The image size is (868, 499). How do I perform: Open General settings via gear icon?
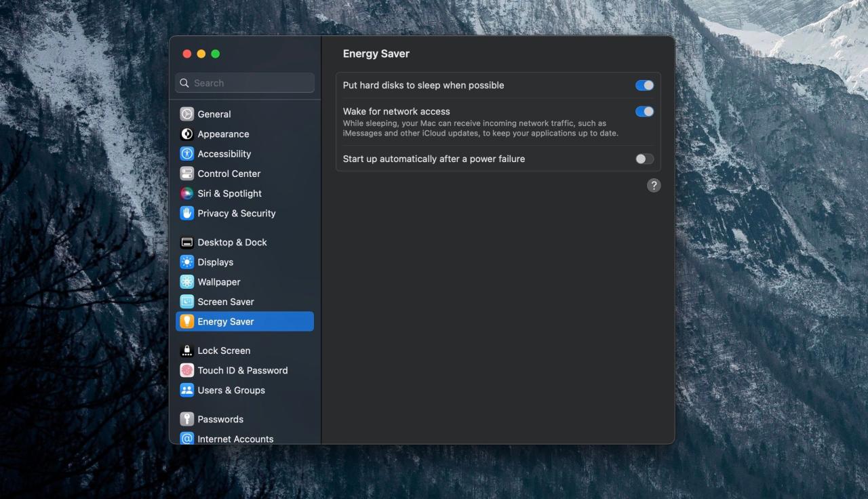pos(186,114)
